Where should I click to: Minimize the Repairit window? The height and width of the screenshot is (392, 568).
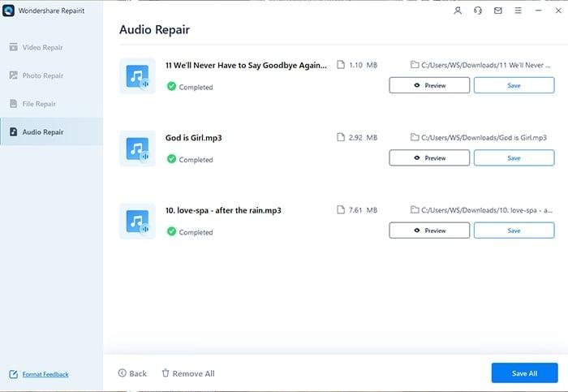pos(538,11)
